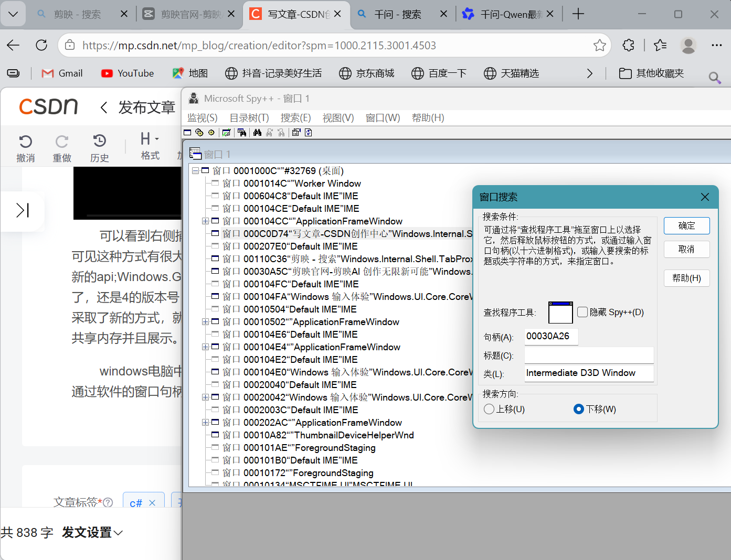This screenshot has width=731, height=560.
Task: Close the 写文章-CSDN browser tab
Action: coord(338,14)
